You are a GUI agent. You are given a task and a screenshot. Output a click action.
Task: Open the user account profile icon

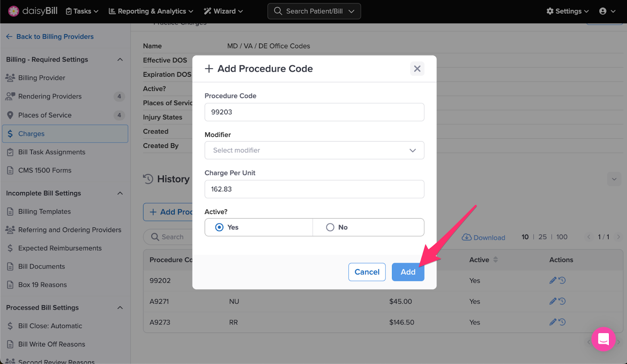click(603, 11)
